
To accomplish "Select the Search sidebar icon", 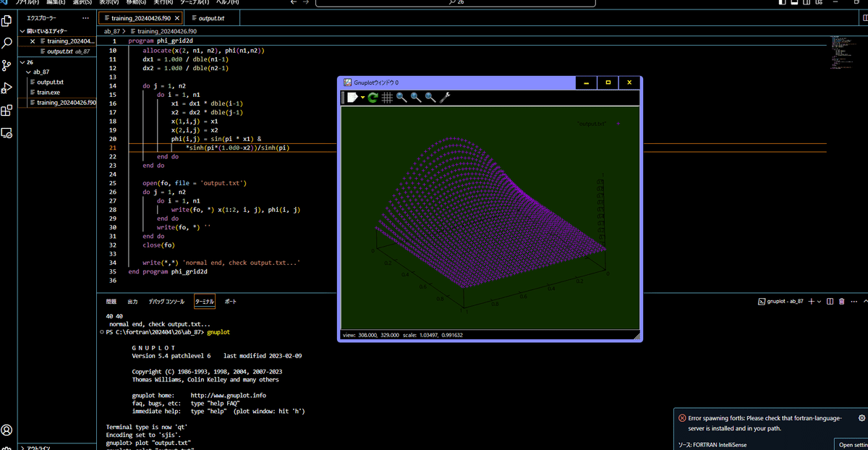I will 7,44.
